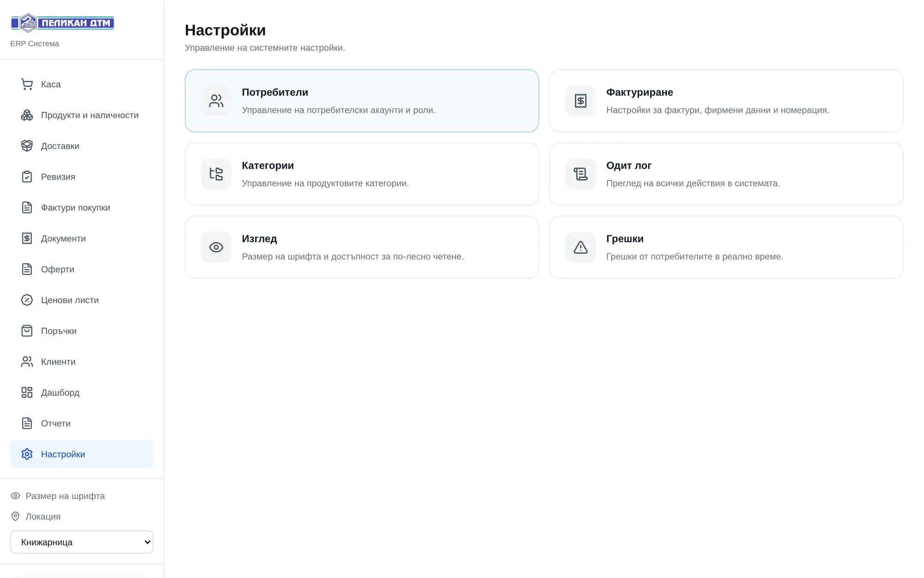
Task: Click the folder tree icon on Категории card
Action: click(216, 174)
